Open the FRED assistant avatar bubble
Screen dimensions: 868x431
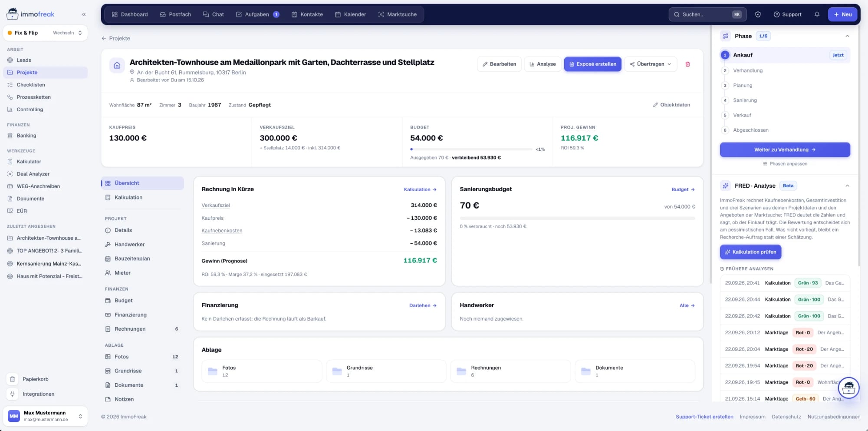848,388
